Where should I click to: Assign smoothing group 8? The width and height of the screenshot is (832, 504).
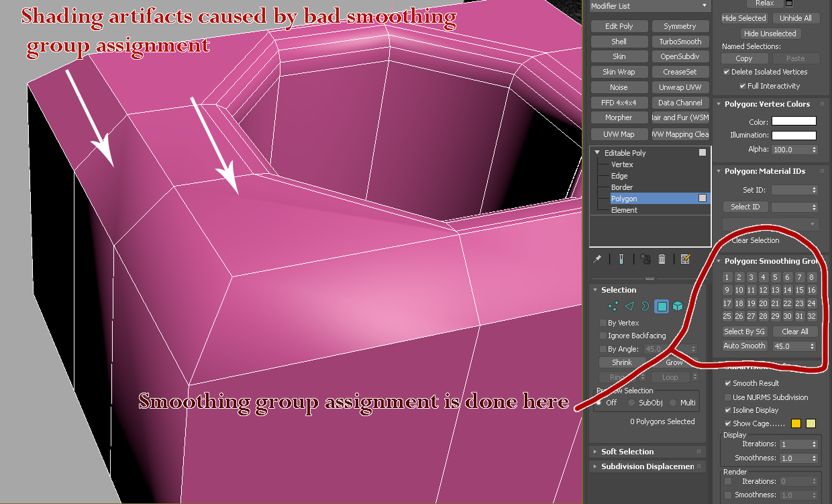[812, 277]
